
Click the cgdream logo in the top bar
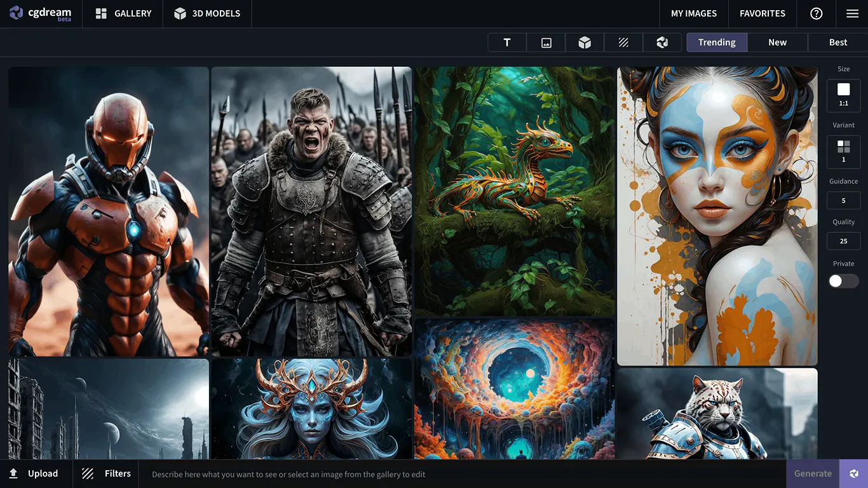point(41,13)
